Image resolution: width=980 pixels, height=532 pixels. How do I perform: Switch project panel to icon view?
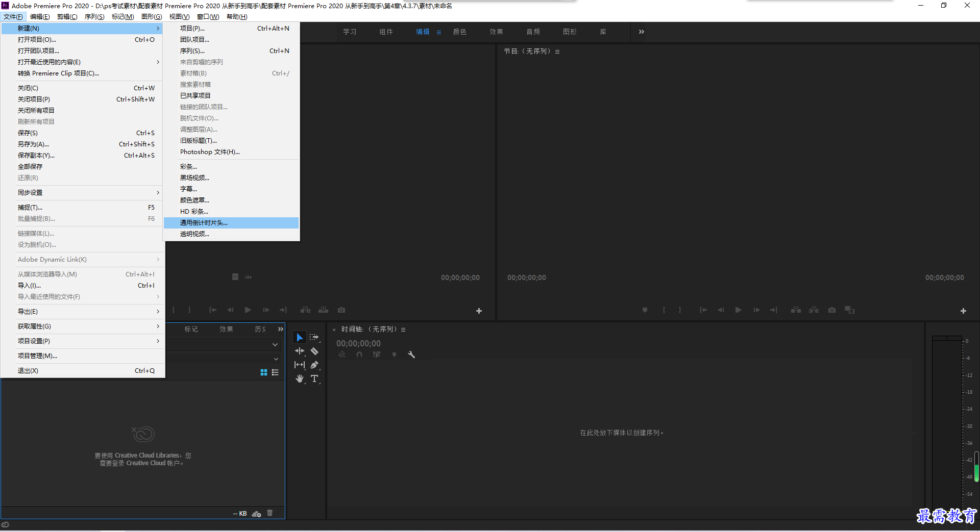264,372
